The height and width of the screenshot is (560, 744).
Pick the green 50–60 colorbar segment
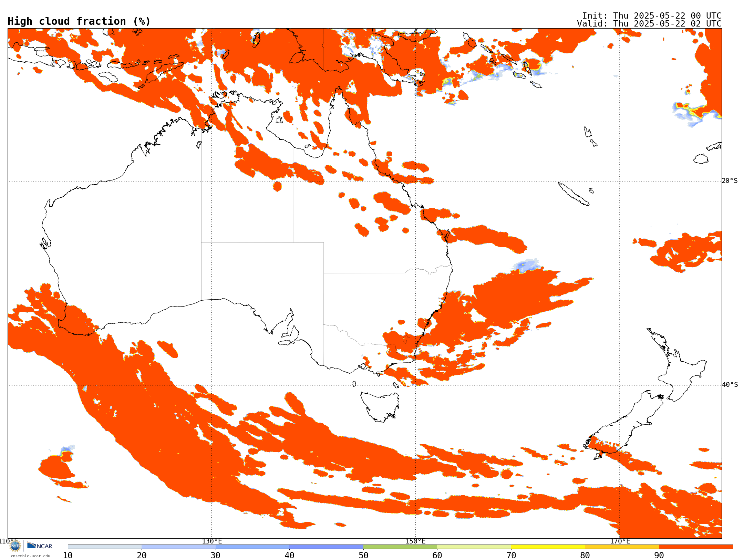(x=400, y=547)
